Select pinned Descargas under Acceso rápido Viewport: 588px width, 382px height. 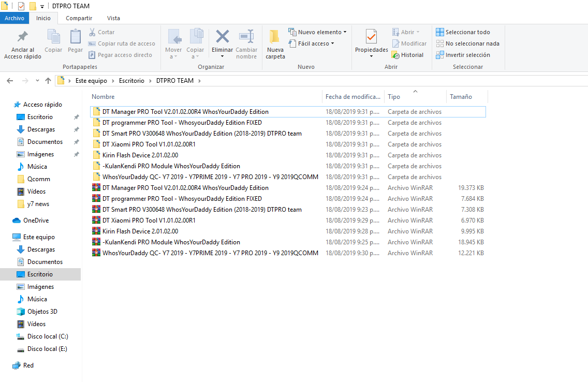41,129
